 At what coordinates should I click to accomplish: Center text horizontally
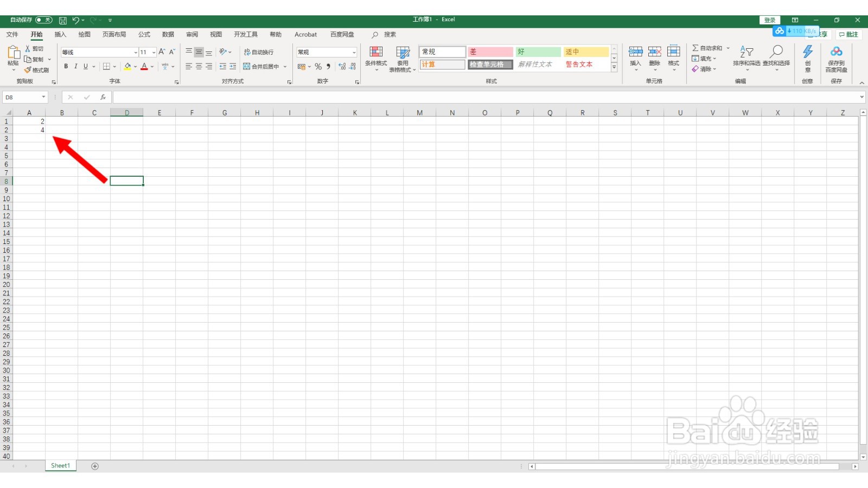tap(199, 66)
